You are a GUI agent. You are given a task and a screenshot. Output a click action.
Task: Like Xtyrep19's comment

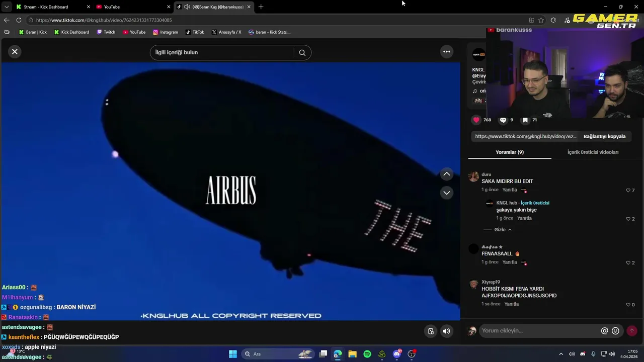coord(628,304)
